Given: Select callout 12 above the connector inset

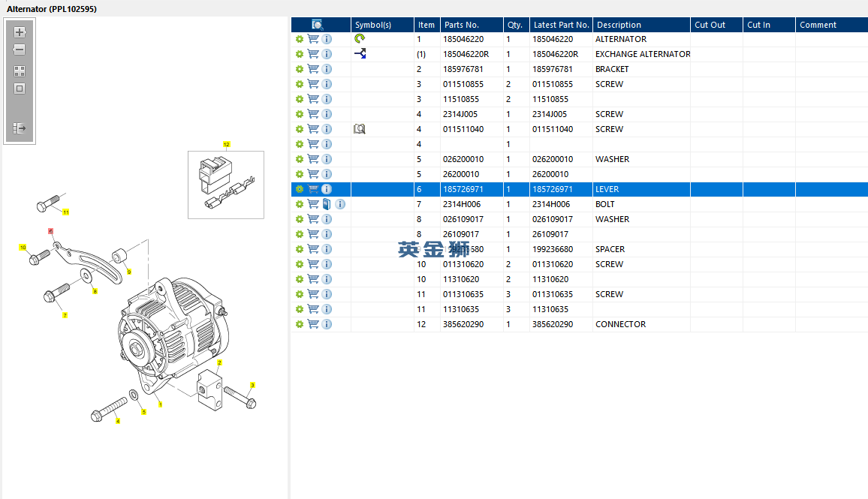Looking at the screenshot, I should pos(227,144).
